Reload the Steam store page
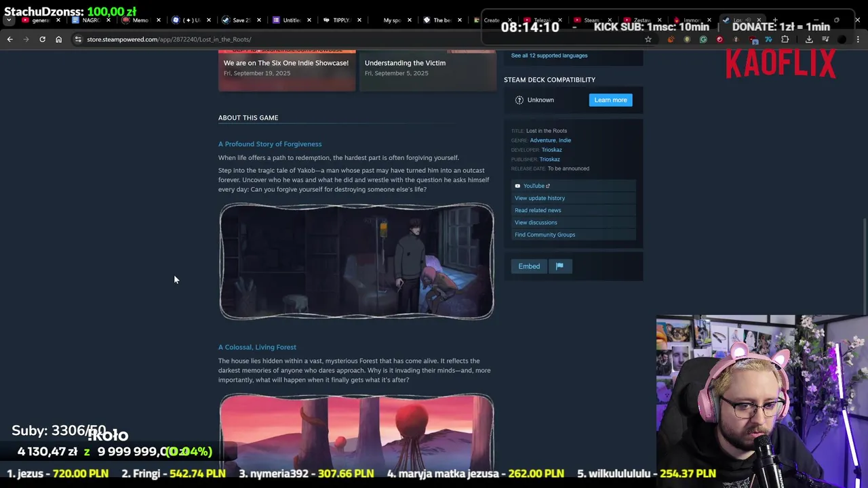Viewport: 868px width, 488px height. [42, 39]
